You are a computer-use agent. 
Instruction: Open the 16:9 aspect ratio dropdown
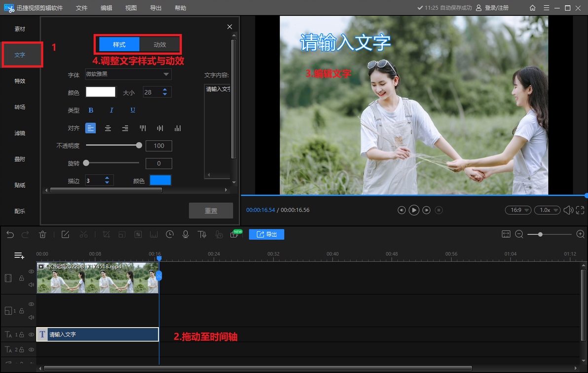click(518, 210)
